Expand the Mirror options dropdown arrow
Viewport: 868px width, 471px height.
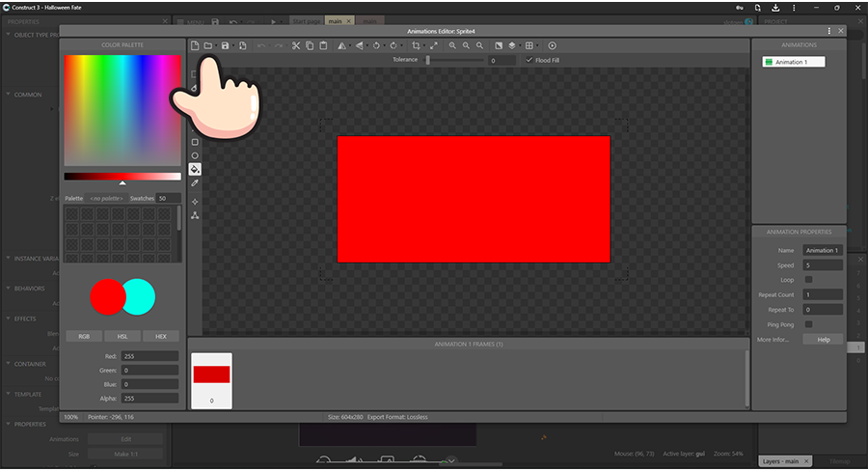(350, 46)
